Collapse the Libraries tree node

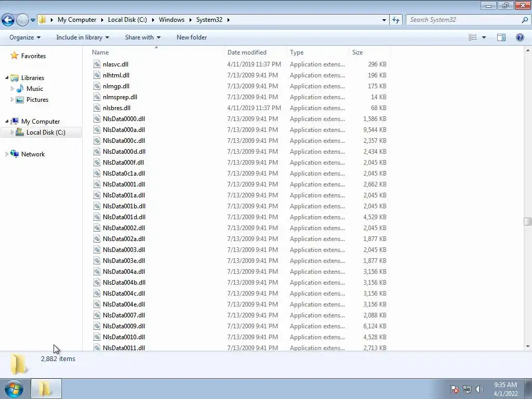point(7,78)
